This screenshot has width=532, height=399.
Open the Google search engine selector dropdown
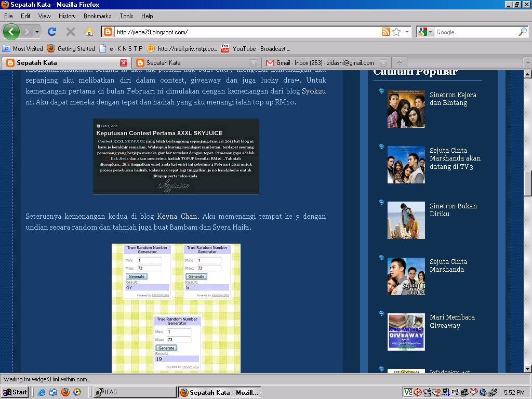pos(425,32)
